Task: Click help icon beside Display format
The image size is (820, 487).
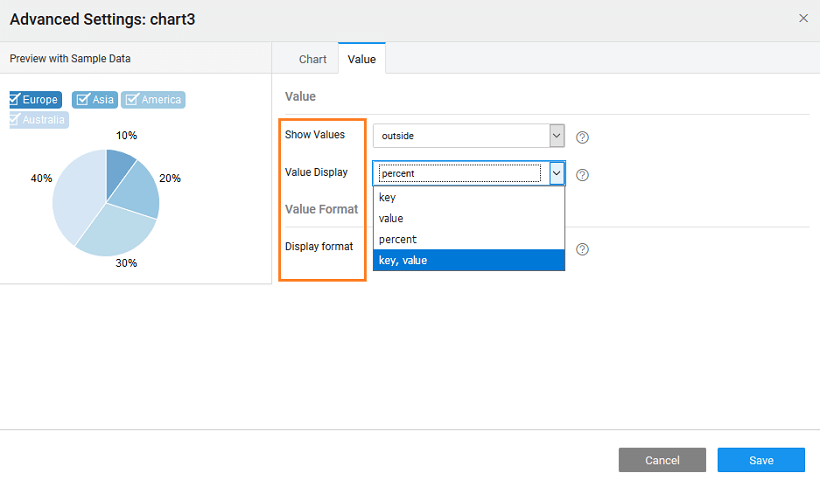Action: [x=583, y=249]
